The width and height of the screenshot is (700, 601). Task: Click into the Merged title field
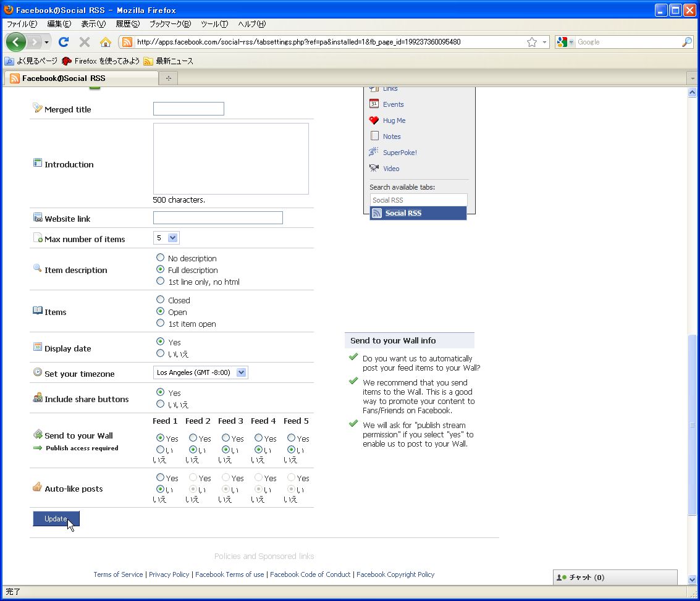point(188,109)
